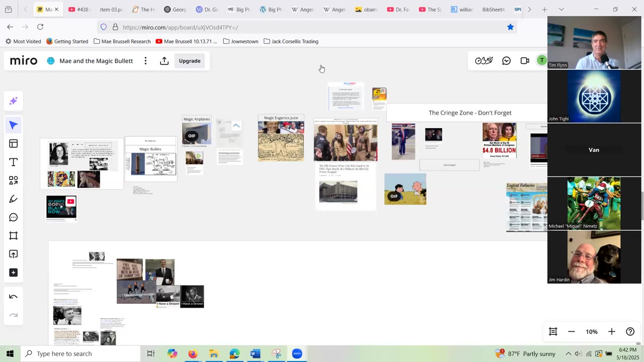Redo the last Miro board action
644x362 pixels.
[x=14, y=315]
